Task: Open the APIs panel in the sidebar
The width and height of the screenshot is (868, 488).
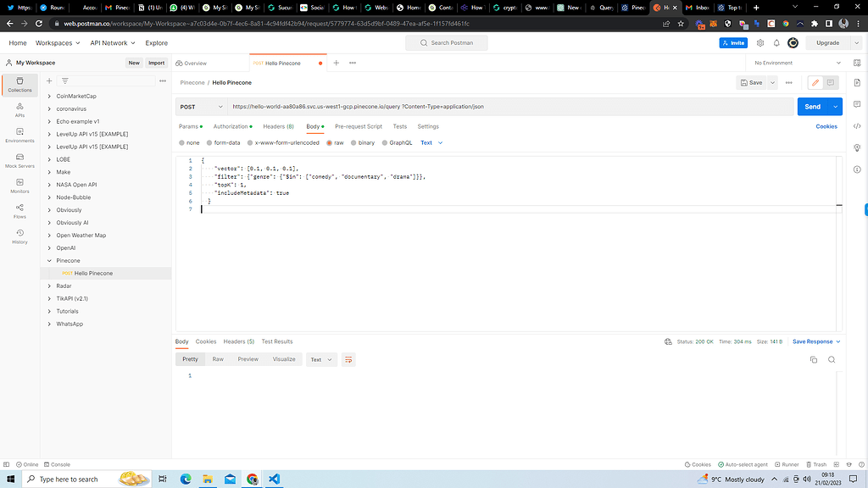Action: point(19,108)
